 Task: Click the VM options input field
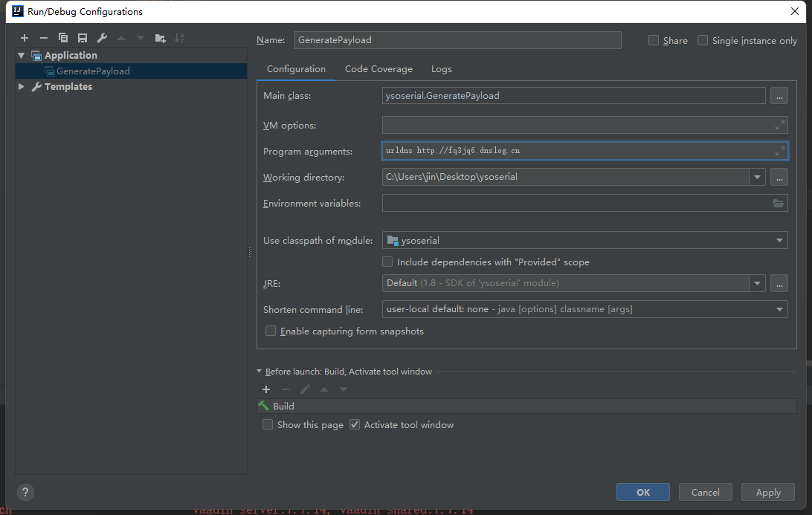point(584,125)
